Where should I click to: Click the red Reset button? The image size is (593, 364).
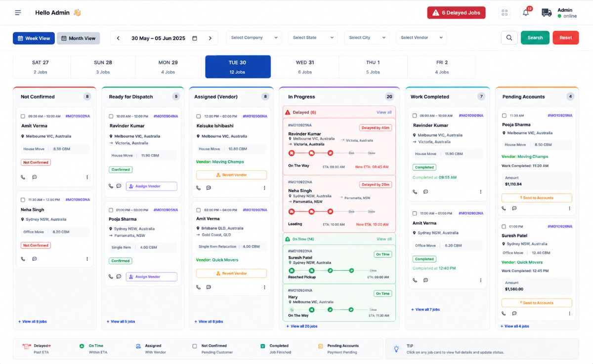(x=565, y=38)
